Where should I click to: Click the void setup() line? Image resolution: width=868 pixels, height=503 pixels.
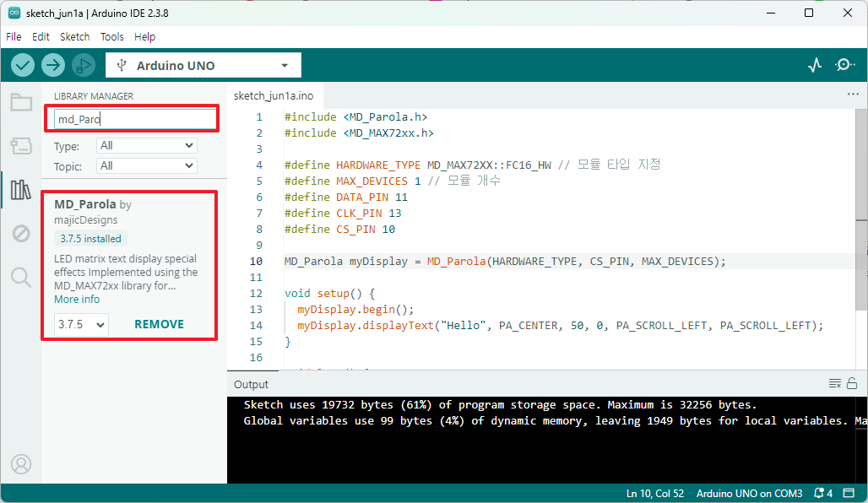click(x=330, y=294)
